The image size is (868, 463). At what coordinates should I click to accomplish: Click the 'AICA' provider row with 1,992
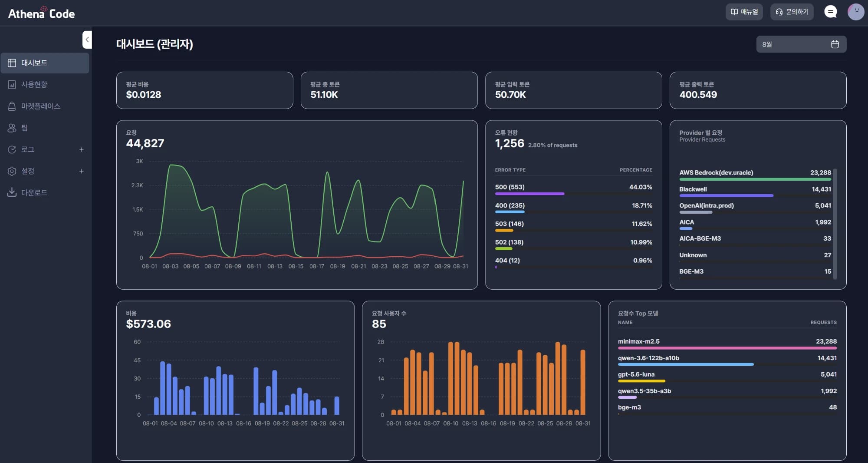pos(755,225)
